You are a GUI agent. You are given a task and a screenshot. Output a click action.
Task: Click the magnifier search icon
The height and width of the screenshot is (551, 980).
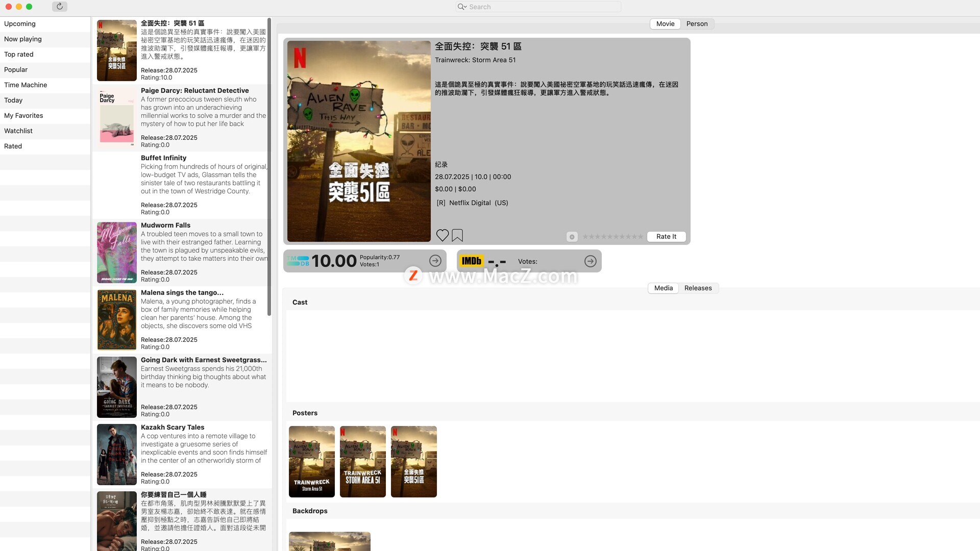(462, 7)
